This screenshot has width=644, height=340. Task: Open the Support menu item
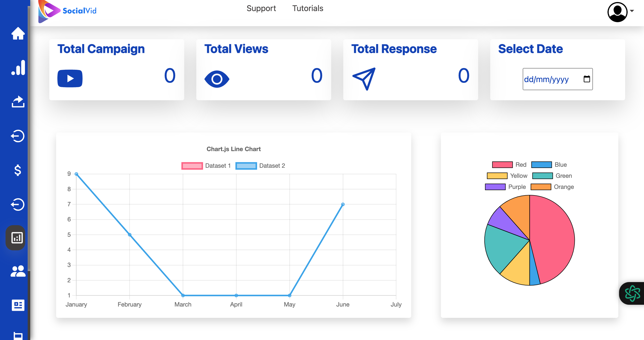point(261,8)
